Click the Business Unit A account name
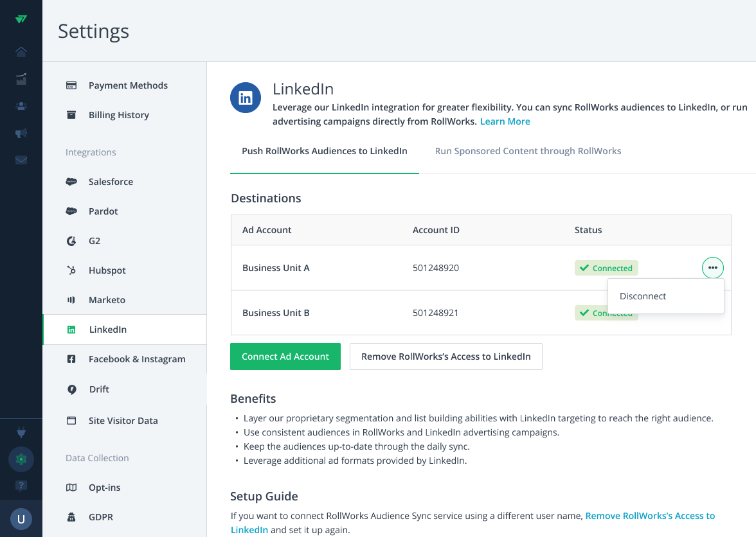This screenshot has height=537, width=756. 276,268
